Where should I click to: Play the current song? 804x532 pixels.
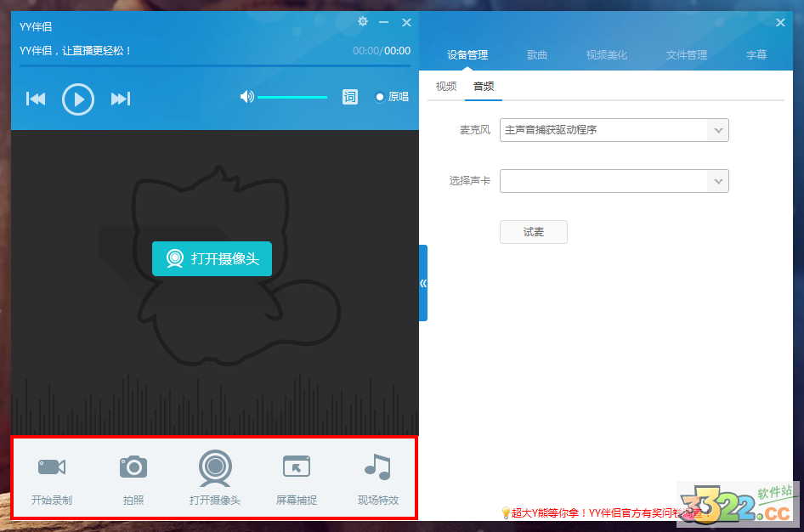coord(78,99)
